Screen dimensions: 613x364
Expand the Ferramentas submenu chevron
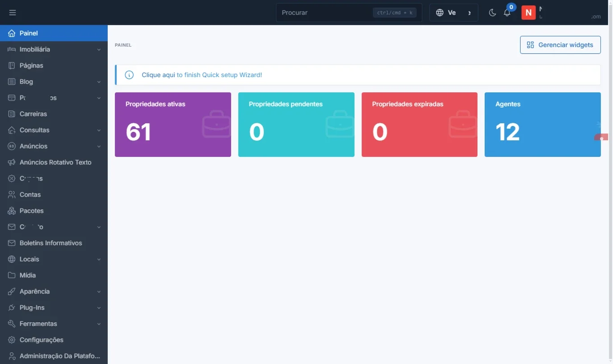[x=99, y=324]
